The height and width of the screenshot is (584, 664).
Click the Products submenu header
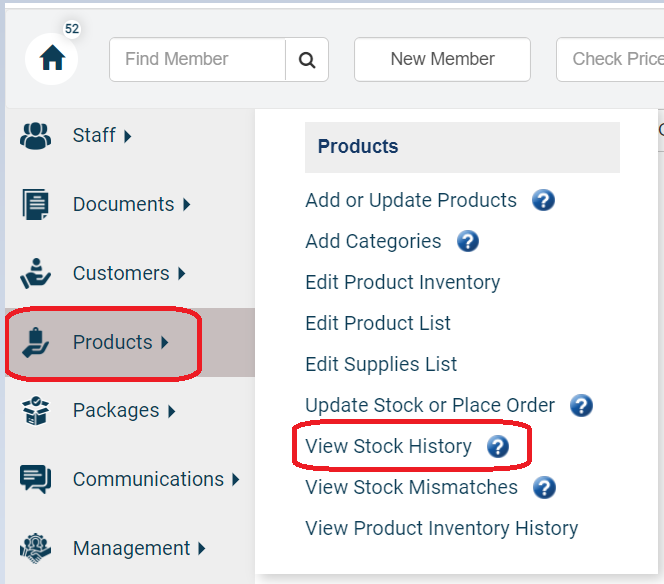coord(462,147)
